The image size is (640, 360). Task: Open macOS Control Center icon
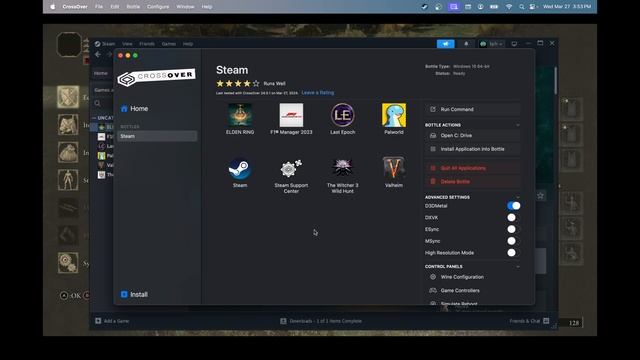coord(533,7)
